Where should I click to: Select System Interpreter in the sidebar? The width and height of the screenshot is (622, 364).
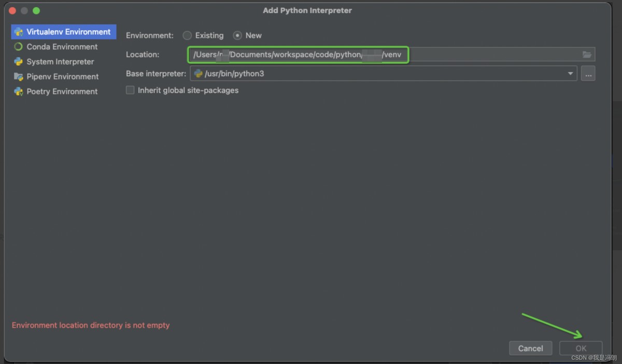tap(60, 62)
